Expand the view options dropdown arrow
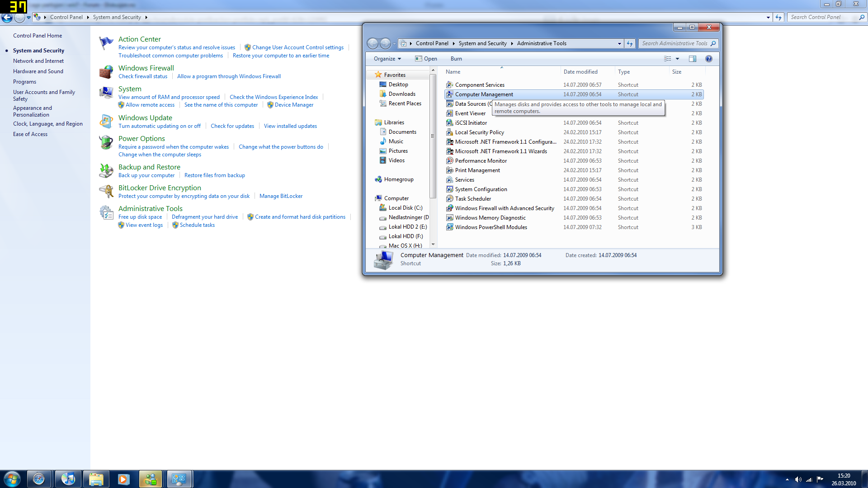 (677, 59)
